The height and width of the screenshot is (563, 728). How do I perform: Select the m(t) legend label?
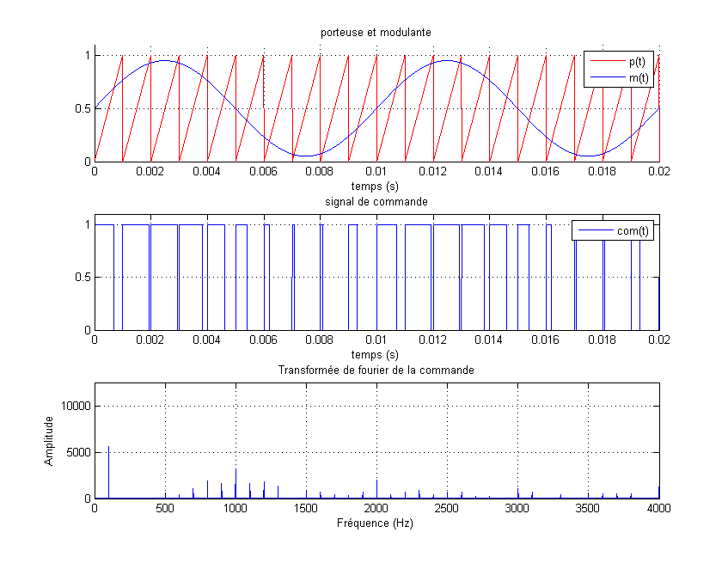(639, 78)
